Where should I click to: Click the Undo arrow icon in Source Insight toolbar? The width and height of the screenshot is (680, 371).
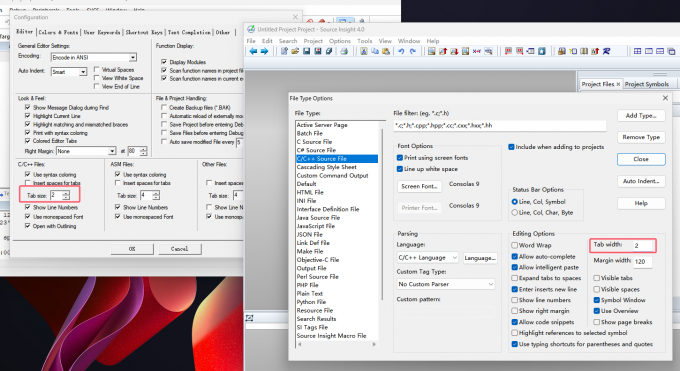coord(401,51)
